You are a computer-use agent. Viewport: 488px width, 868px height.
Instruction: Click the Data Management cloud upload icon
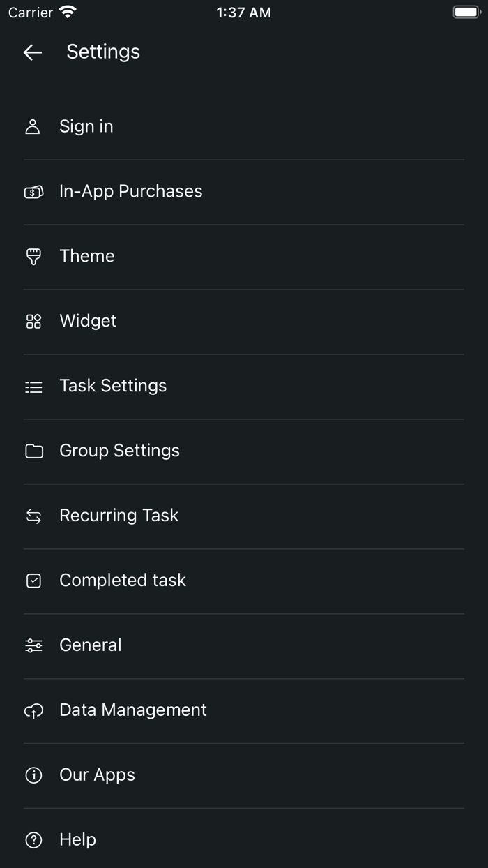pyautogui.click(x=33, y=710)
